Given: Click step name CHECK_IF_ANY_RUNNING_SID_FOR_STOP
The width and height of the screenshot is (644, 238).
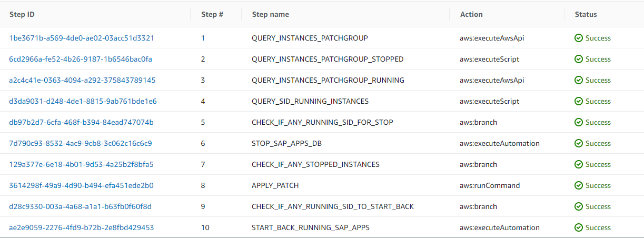Looking at the screenshot, I should [322, 122].
